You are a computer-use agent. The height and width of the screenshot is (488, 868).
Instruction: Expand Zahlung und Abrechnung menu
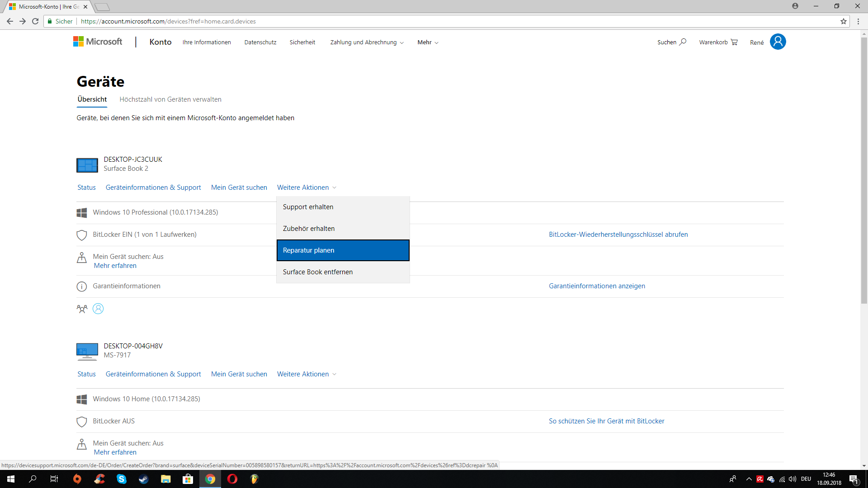367,42
